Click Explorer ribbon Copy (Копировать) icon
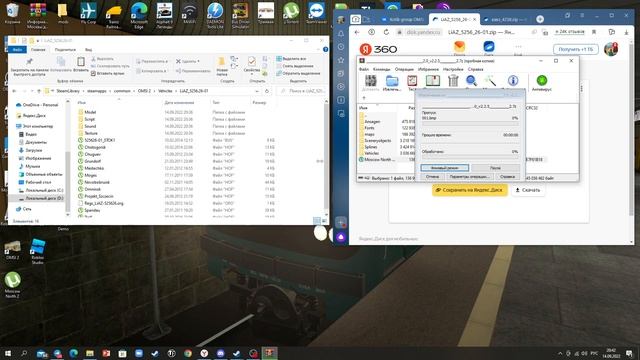Viewport: 640px width, 360px height. click(61, 62)
